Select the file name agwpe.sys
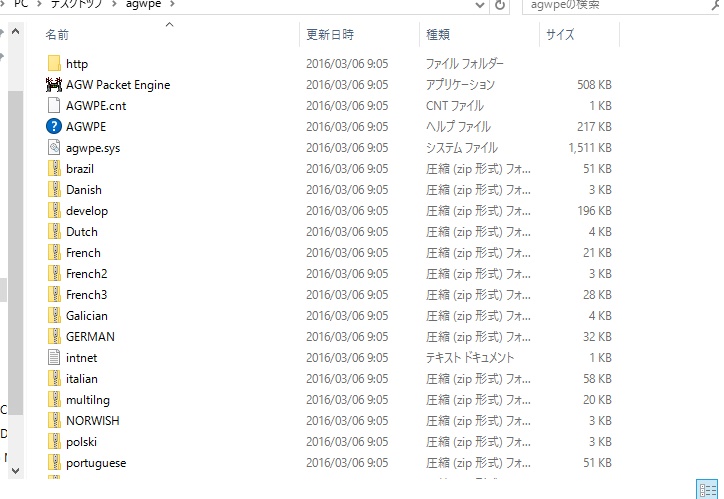This screenshot has height=499, width=724. click(x=93, y=148)
